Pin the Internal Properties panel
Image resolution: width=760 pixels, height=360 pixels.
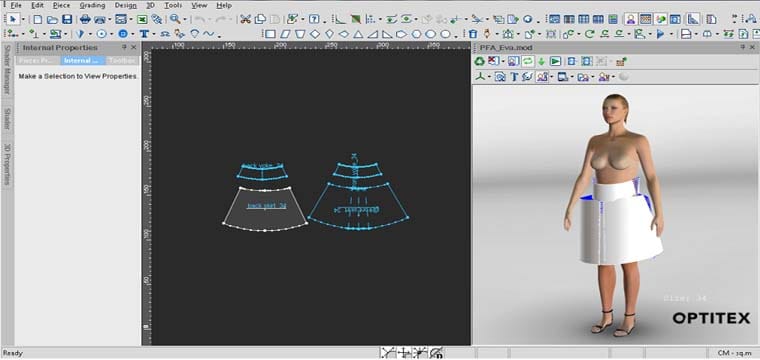[124, 47]
